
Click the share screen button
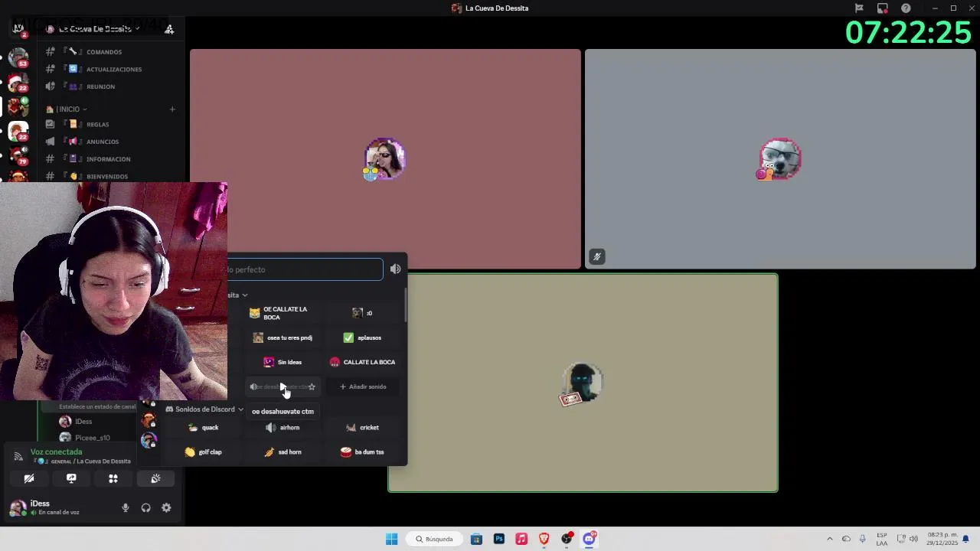(71, 479)
